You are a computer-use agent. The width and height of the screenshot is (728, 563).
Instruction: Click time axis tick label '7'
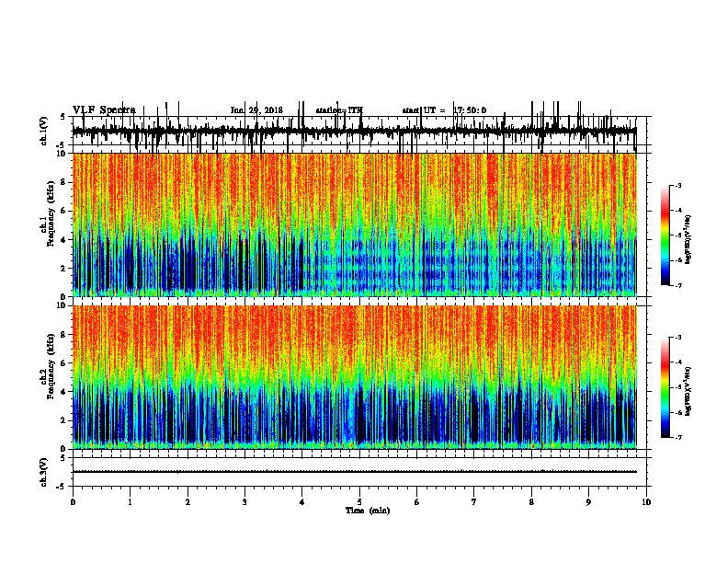[x=474, y=502]
